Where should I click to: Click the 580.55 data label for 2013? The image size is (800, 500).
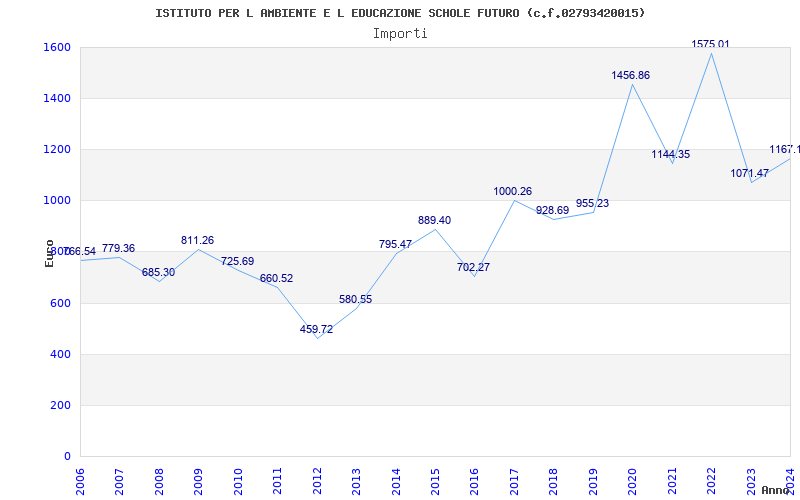tap(356, 299)
